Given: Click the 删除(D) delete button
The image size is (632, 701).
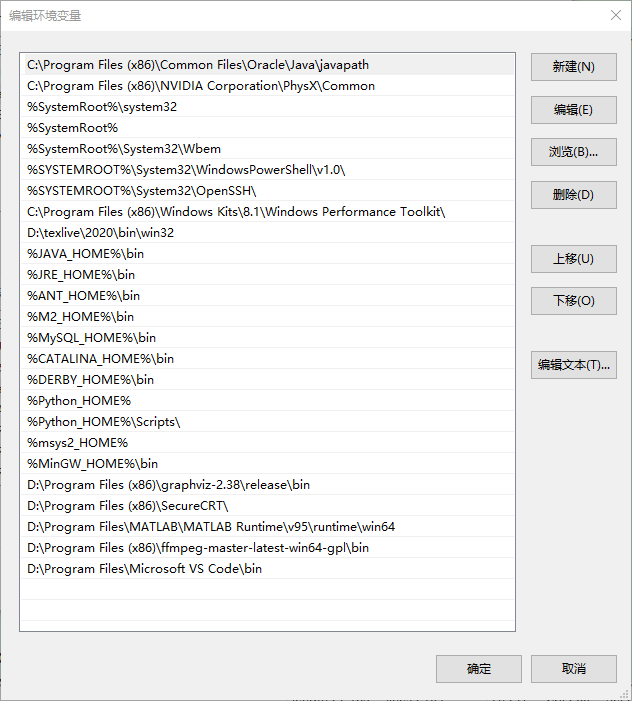Looking at the screenshot, I should (x=573, y=195).
